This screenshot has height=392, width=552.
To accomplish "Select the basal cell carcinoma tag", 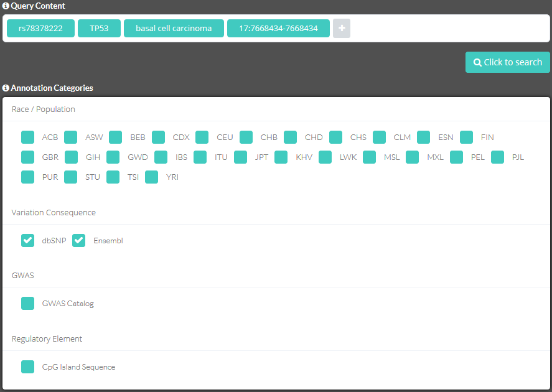I will click(x=174, y=28).
